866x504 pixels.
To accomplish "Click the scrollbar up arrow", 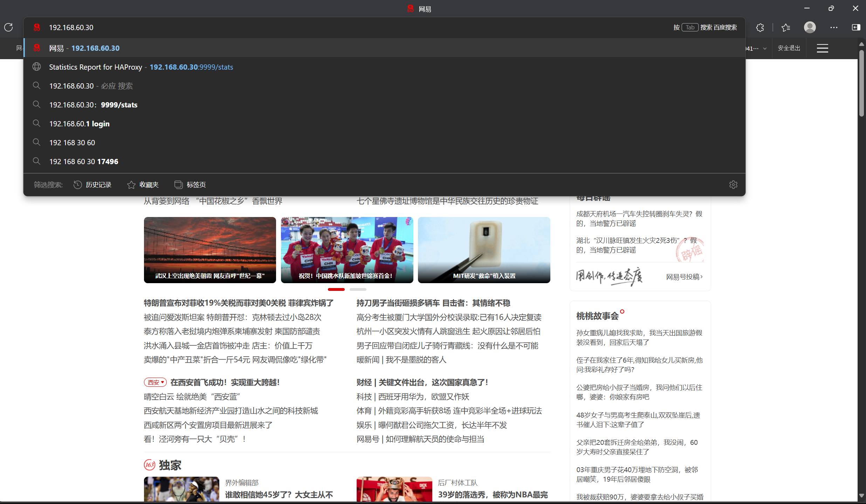I will point(861,44).
